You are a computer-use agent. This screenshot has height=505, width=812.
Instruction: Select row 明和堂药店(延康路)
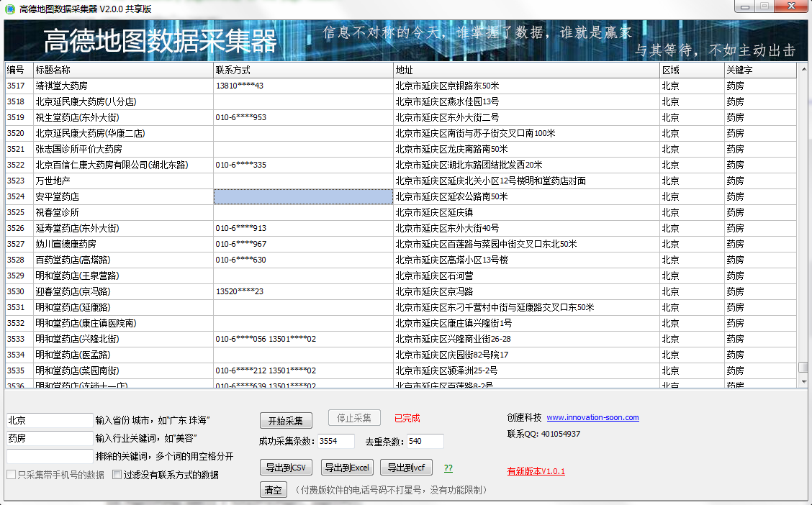(401, 307)
